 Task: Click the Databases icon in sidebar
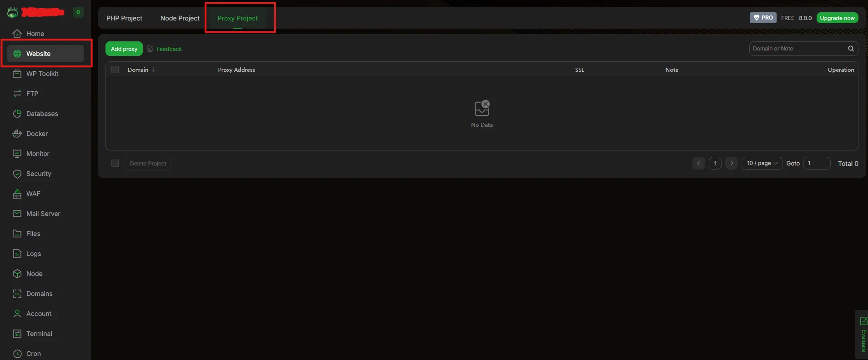click(x=17, y=114)
